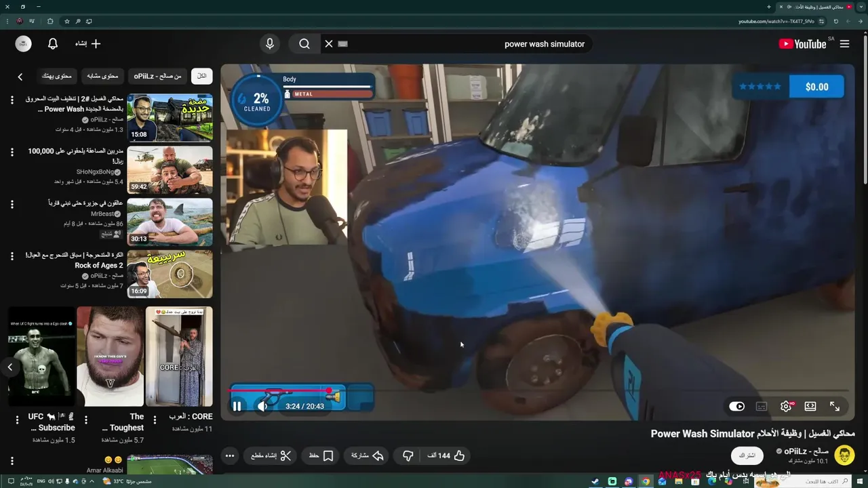Open options for MrBeast video
Image resolution: width=868 pixels, height=488 pixels.
[12, 204]
